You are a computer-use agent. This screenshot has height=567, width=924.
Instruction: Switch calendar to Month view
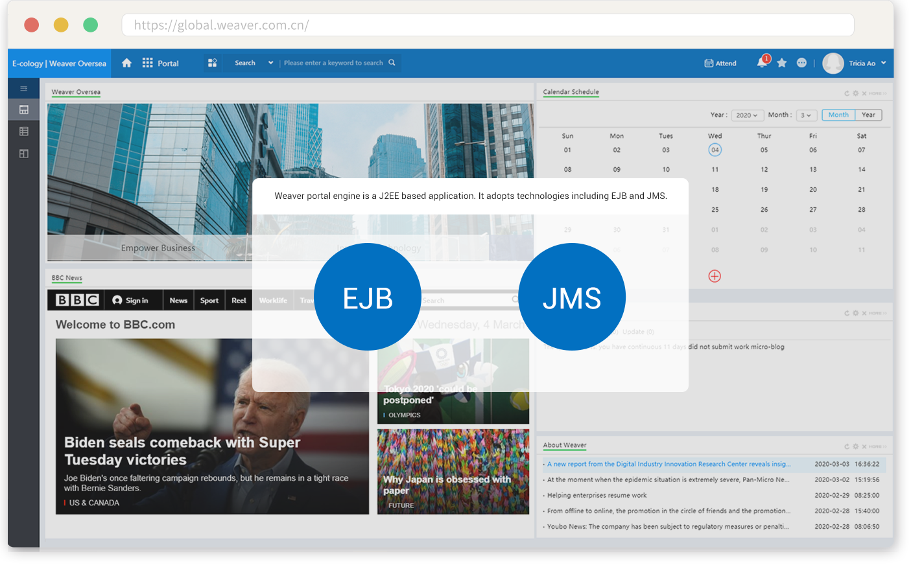click(838, 115)
